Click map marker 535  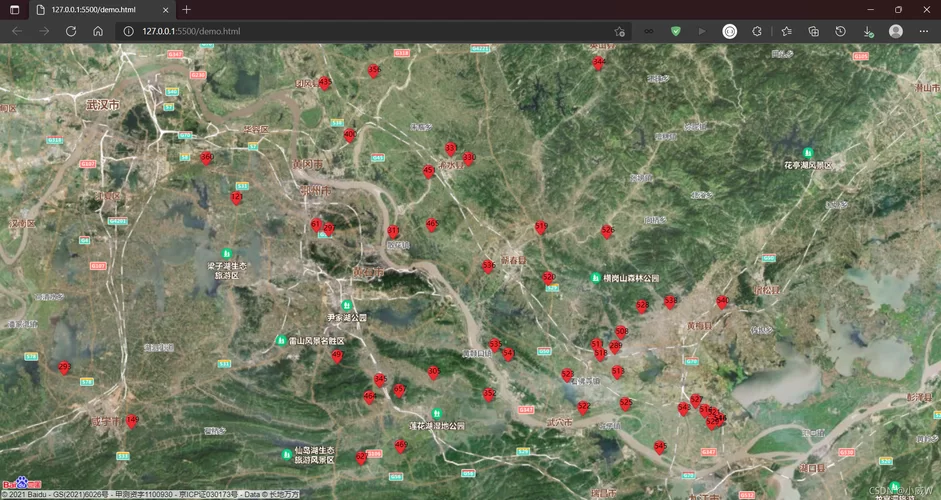click(495, 345)
